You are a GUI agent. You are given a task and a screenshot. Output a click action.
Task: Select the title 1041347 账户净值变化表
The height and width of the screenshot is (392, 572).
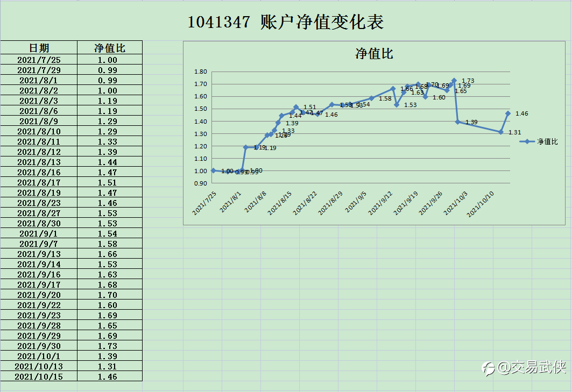click(286, 22)
